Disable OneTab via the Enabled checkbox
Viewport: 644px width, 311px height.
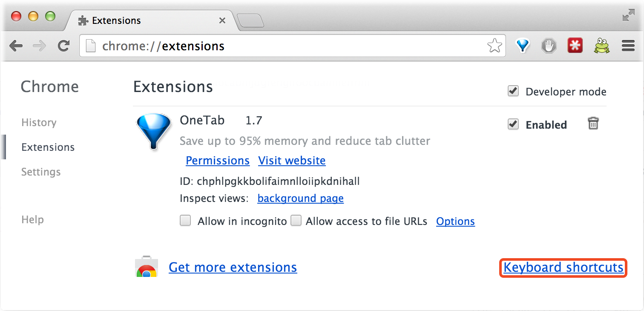513,124
